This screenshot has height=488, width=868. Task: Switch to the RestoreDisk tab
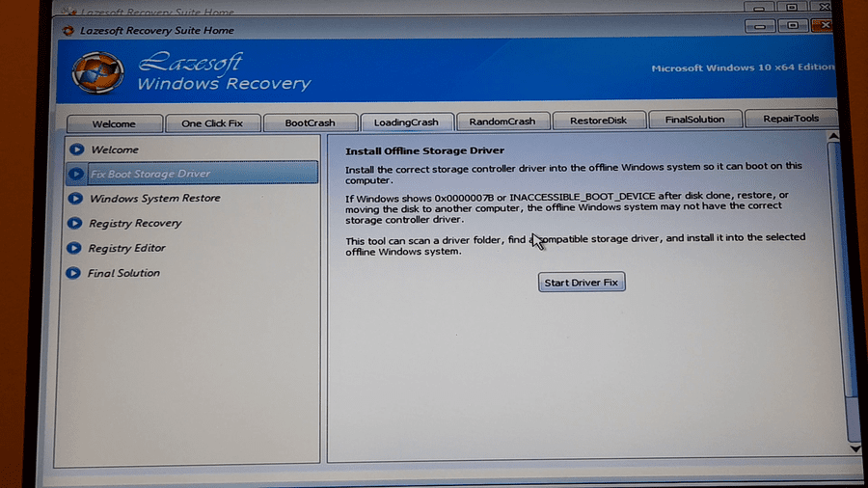[x=598, y=120]
